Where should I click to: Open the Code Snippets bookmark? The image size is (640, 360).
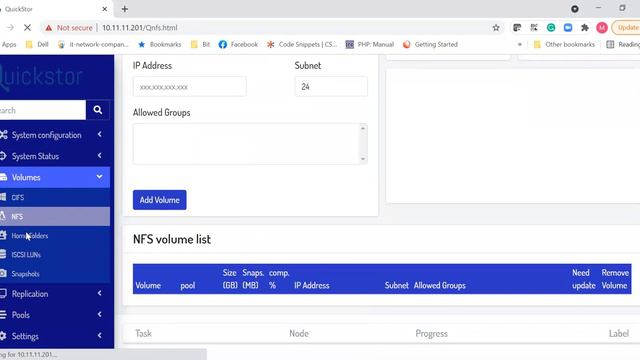(302, 44)
